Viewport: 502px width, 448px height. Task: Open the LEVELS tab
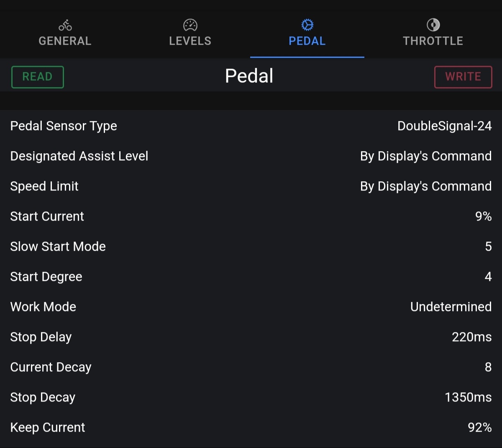click(190, 41)
